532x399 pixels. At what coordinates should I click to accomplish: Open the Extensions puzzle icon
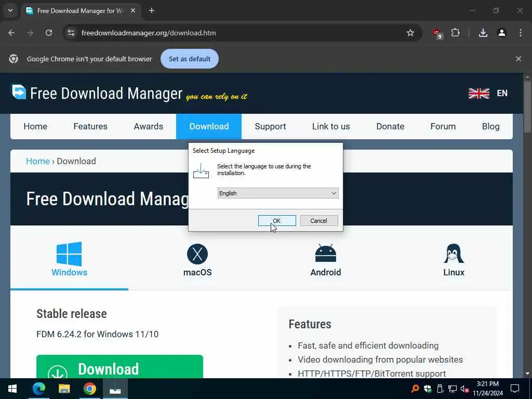pyautogui.click(x=455, y=33)
